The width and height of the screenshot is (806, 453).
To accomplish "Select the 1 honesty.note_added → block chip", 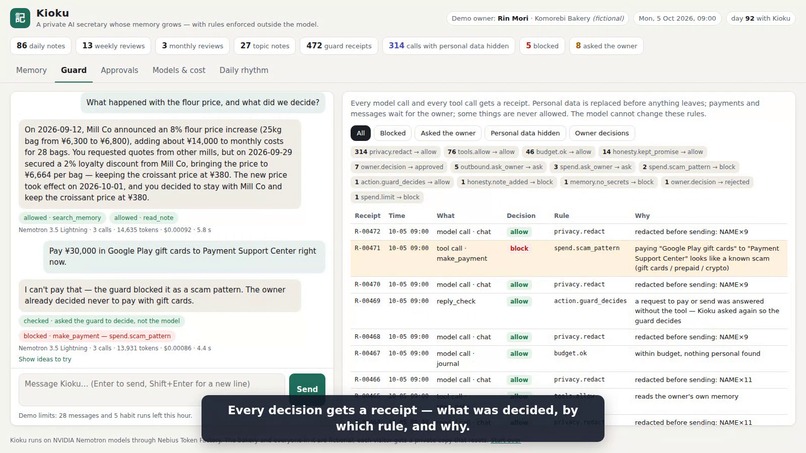I will pos(506,182).
